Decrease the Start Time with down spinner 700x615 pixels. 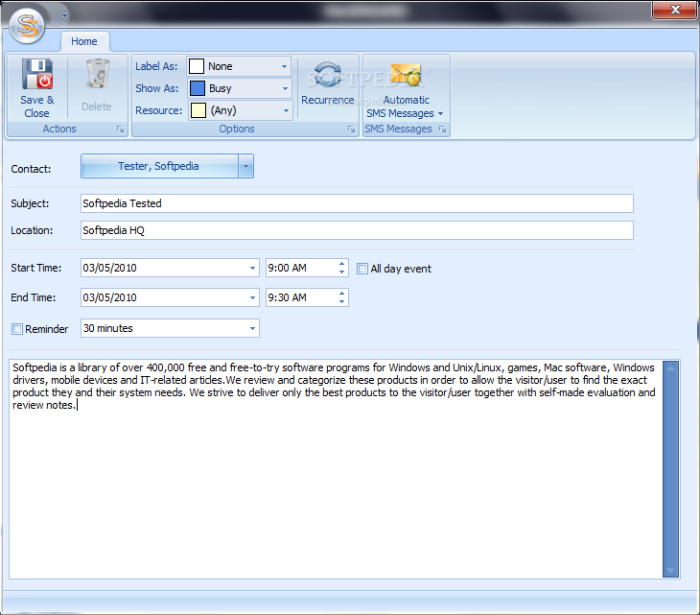click(341, 272)
